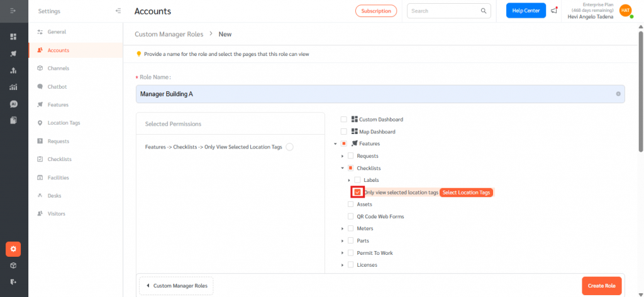The image size is (644, 297).
Task: Click the HAT user avatar
Action: 625,11
